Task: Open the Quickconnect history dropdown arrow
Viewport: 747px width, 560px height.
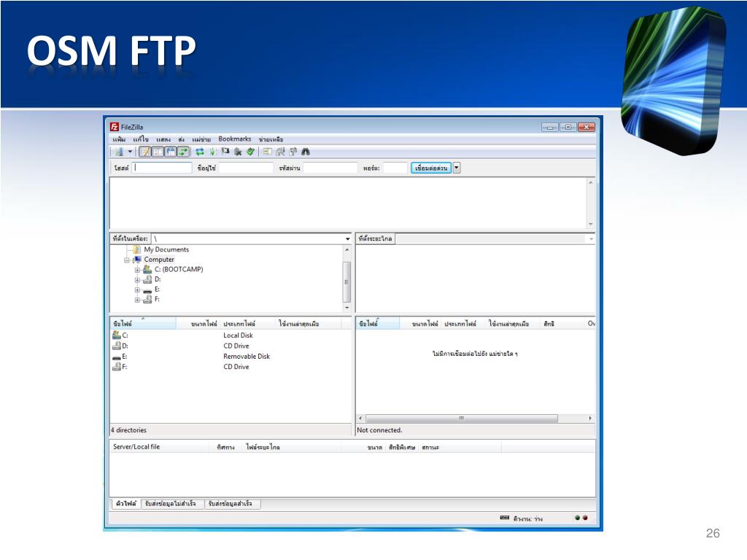Action: click(457, 168)
